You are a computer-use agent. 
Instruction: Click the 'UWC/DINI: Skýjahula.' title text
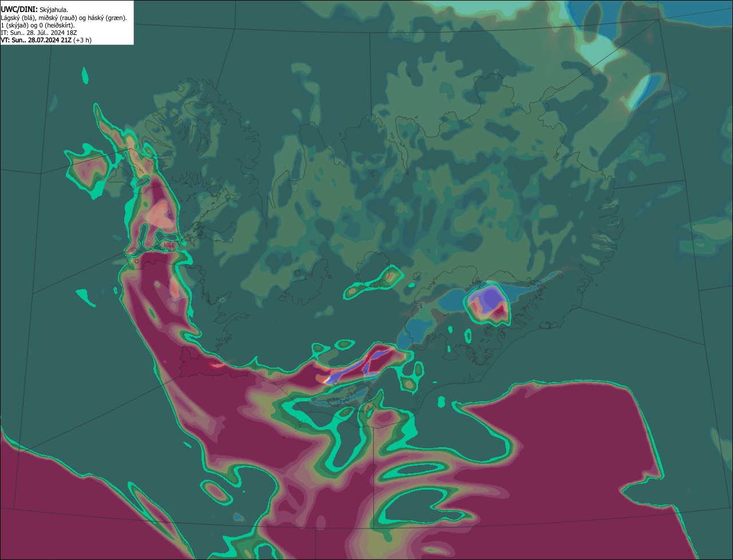point(34,10)
